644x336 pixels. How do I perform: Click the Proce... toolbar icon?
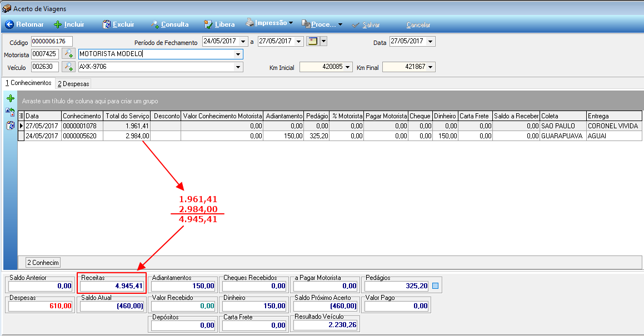(x=306, y=24)
